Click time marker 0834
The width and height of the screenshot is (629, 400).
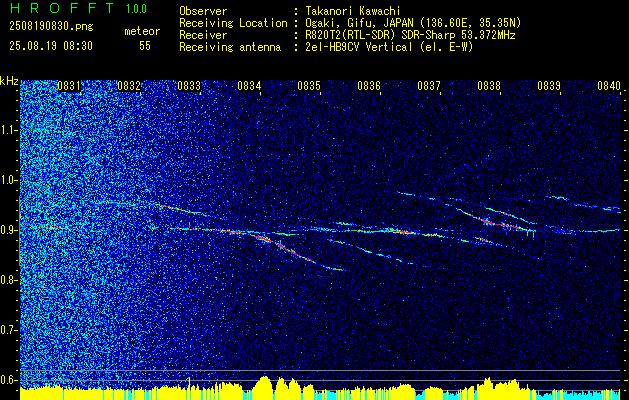point(249,86)
